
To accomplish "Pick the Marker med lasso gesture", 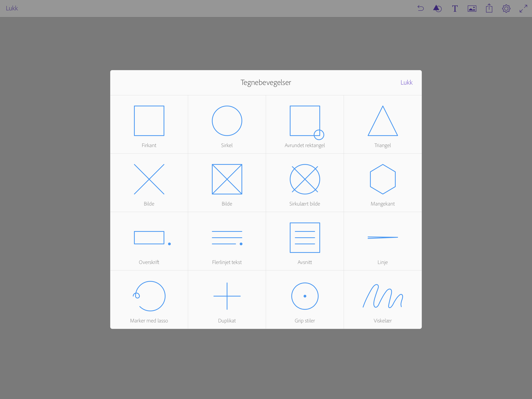I will (x=149, y=300).
